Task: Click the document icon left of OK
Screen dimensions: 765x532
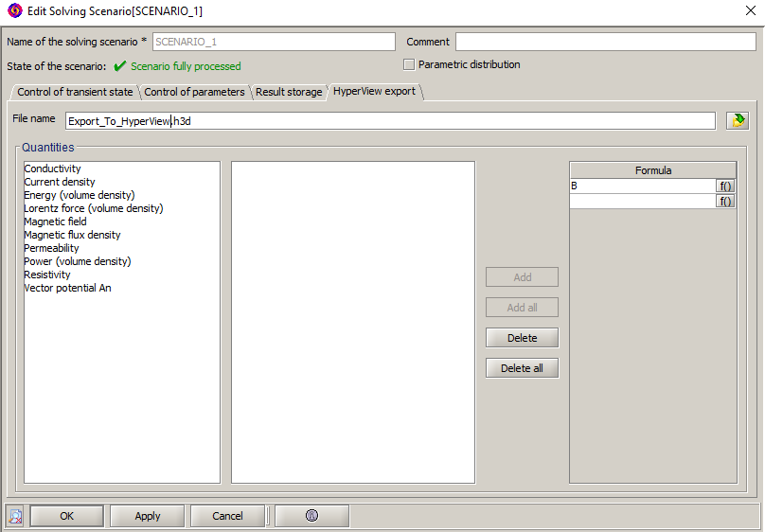Action: tap(15, 516)
